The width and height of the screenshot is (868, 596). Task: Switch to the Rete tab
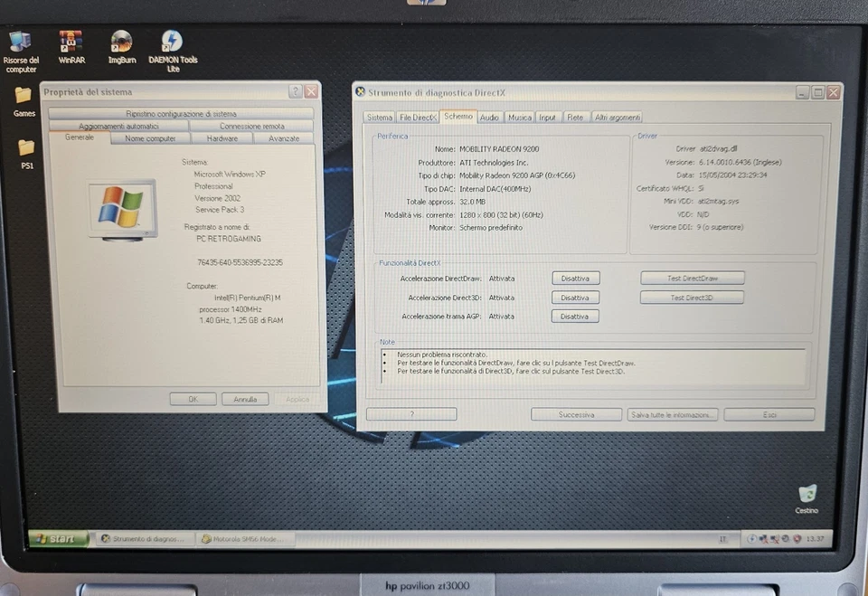pyautogui.click(x=575, y=118)
